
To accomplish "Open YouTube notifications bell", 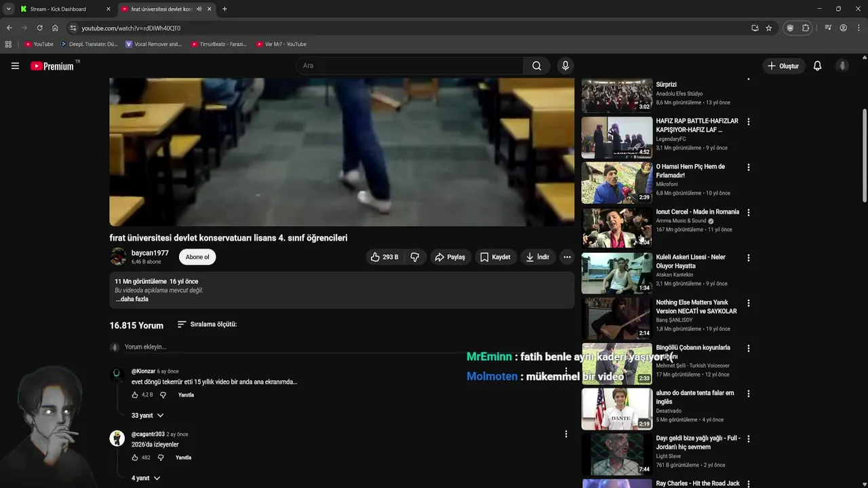I will (x=817, y=66).
